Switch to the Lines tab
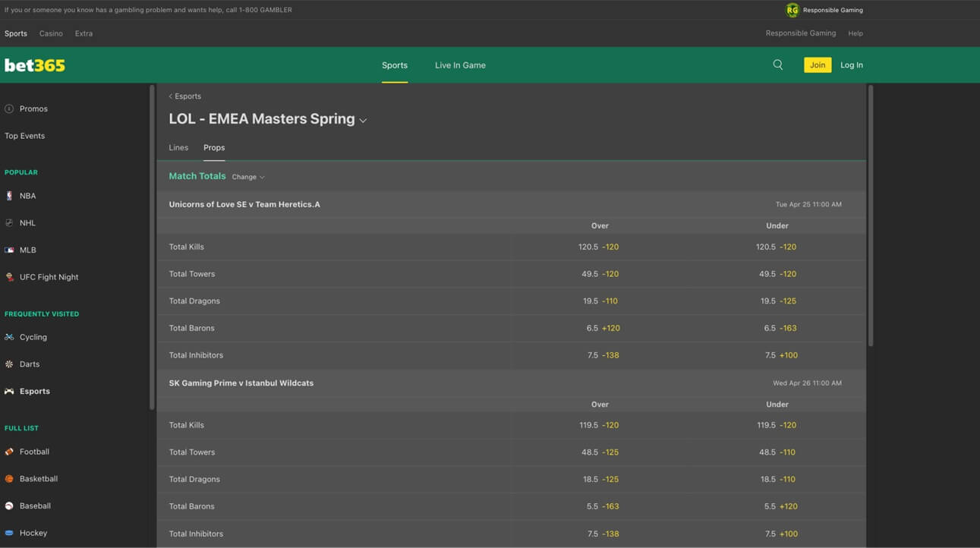The height and width of the screenshot is (548, 980). coord(178,148)
